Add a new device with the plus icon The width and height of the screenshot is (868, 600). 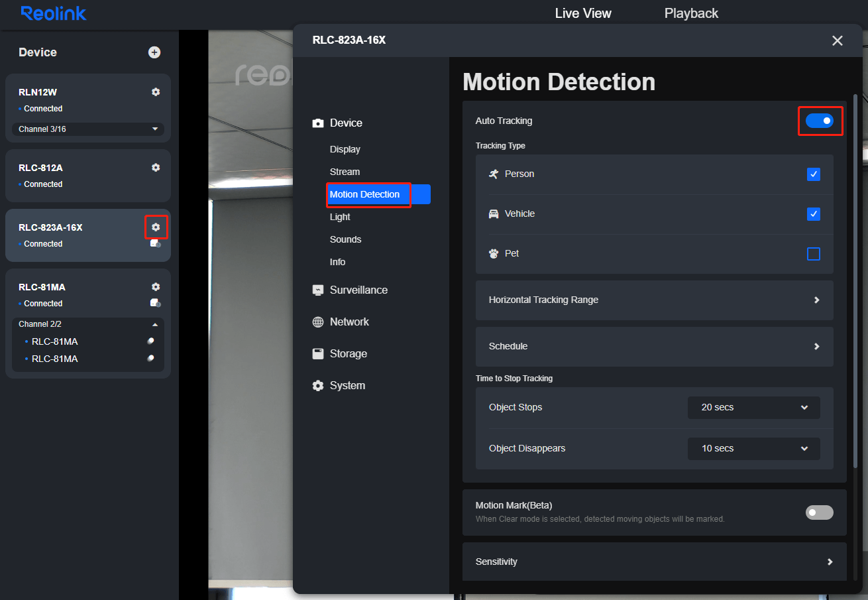[x=154, y=52]
